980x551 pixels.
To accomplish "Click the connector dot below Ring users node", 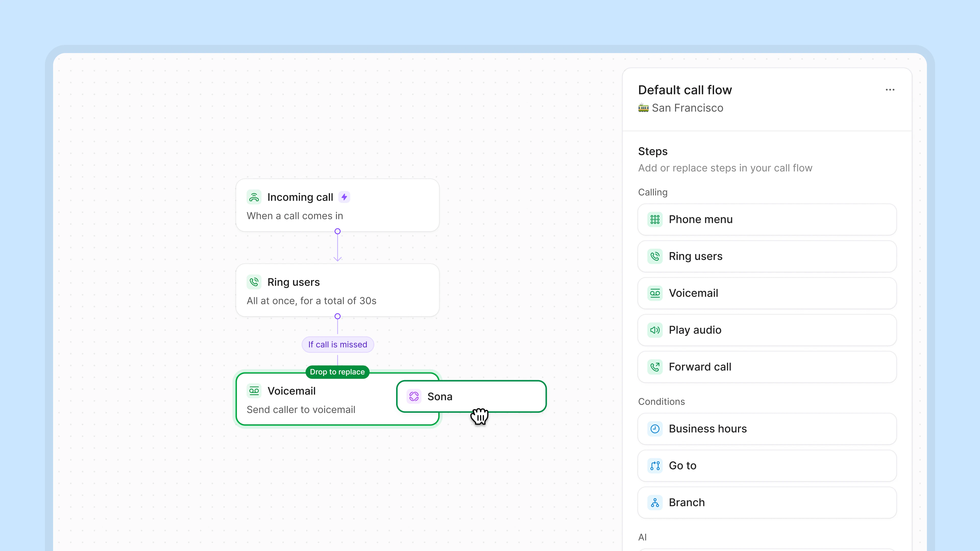I will 337,316.
